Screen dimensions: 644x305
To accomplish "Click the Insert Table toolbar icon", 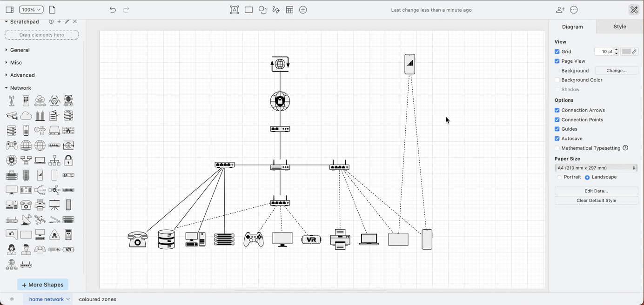I will tap(289, 9).
